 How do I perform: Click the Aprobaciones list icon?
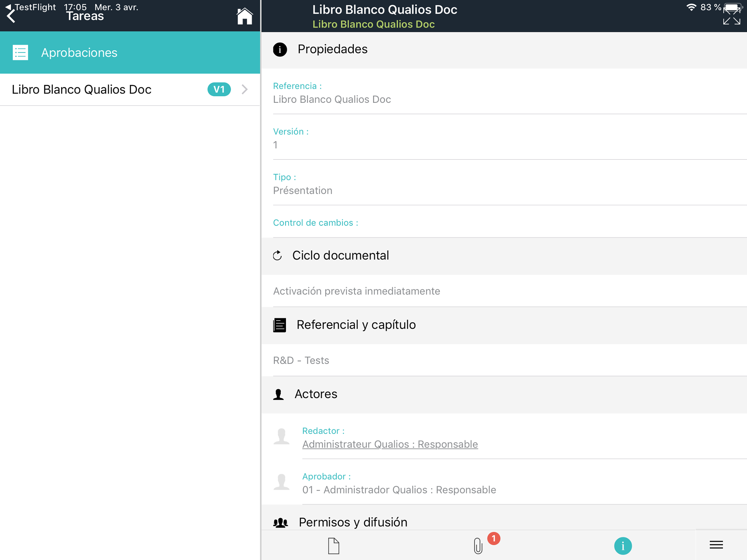coord(20,53)
